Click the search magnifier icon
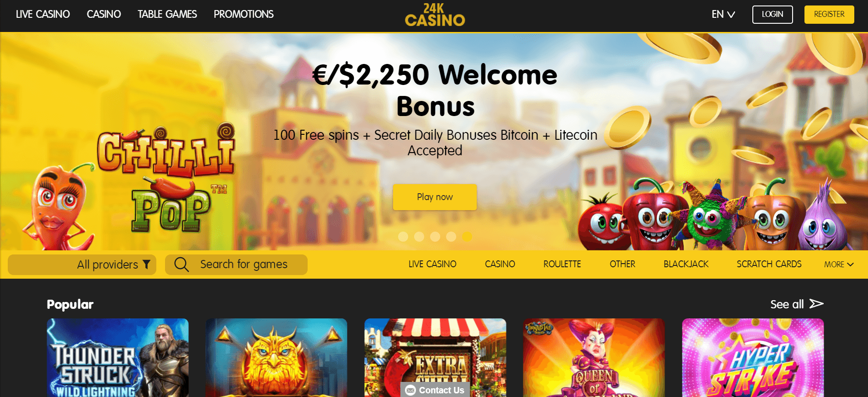This screenshot has width=868, height=397. pyautogui.click(x=181, y=264)
